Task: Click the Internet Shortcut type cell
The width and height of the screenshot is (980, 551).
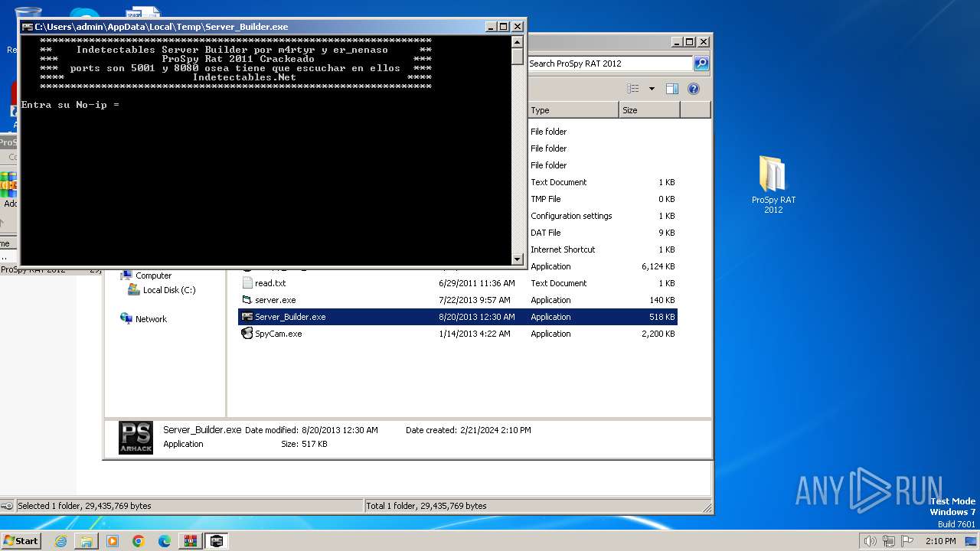Action: pos(563,249)
